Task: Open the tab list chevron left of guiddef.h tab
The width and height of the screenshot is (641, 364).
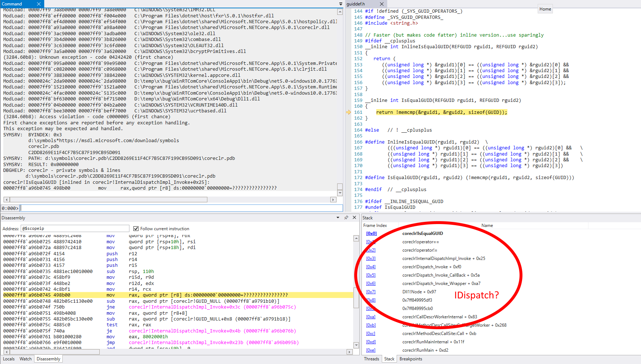Action: point(341,4)
